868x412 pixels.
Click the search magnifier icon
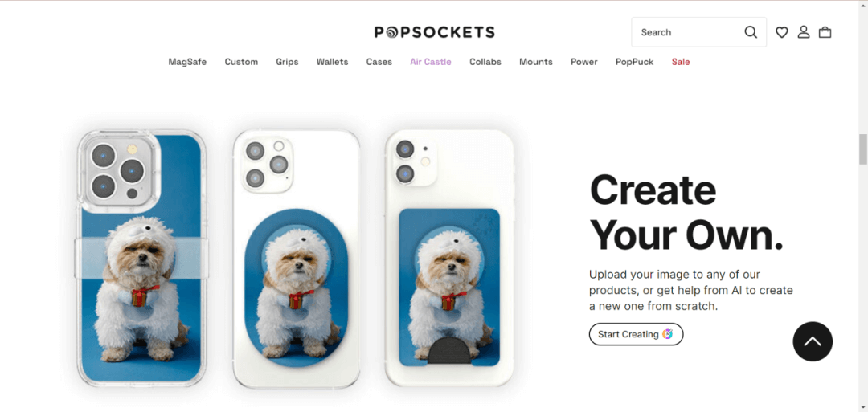[750, 32]
